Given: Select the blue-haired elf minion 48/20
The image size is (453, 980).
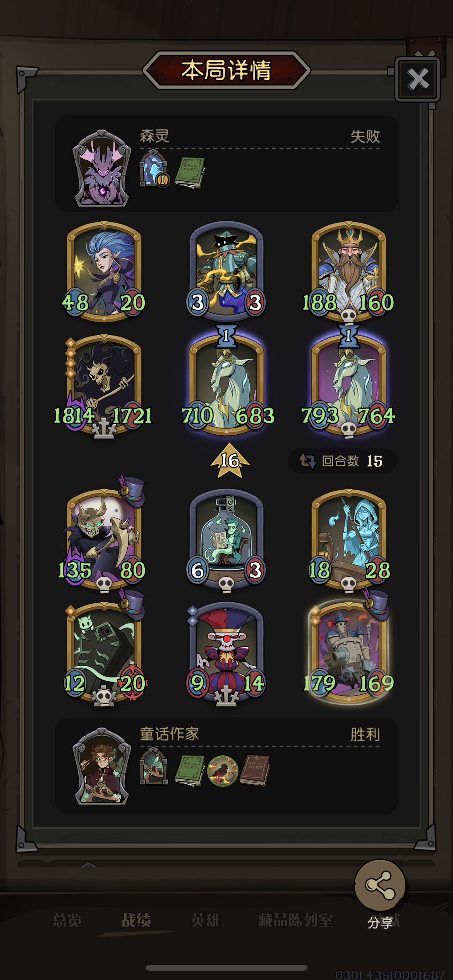Looking at the screenshot, I should (x=104, y=272).
